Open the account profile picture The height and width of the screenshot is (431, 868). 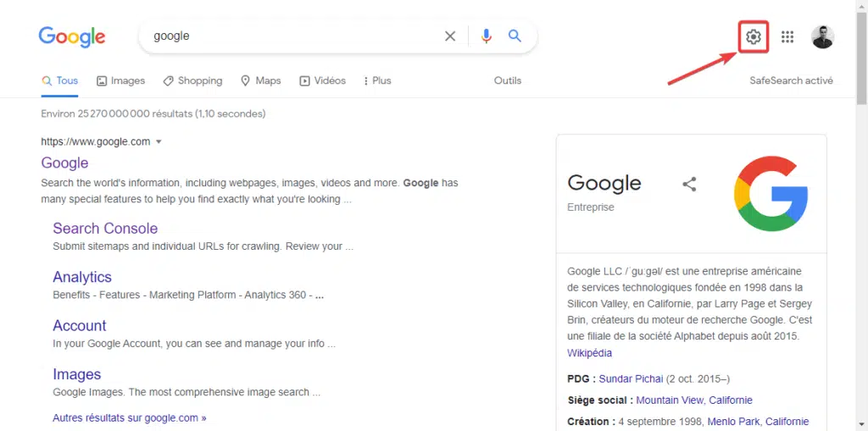pos(822,37)
